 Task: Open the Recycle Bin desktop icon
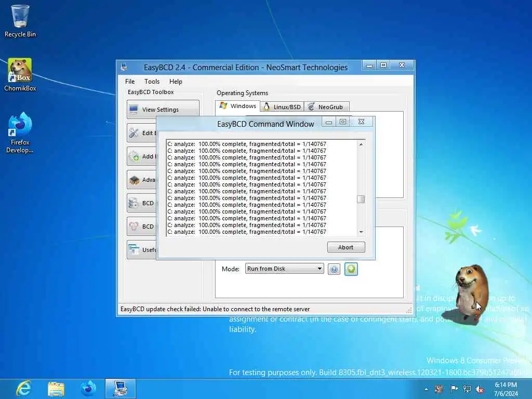(x=20, y=21)
